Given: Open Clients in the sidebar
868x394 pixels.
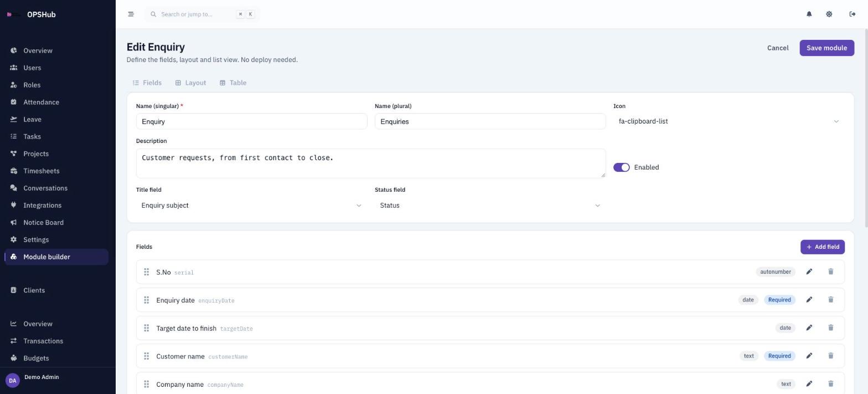Looking at the screenshot, I should [56, 290].
